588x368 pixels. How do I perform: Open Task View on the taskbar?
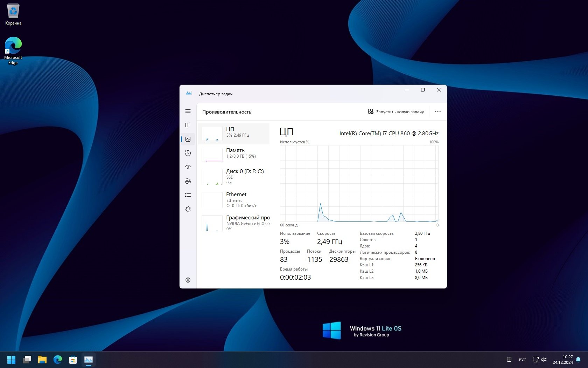click(x=27, y=360)
